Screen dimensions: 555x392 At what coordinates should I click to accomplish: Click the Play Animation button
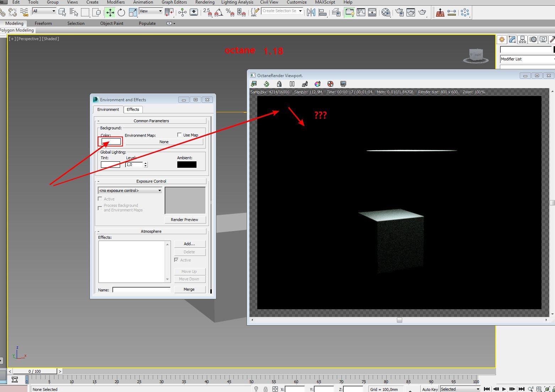click(504, 389)
